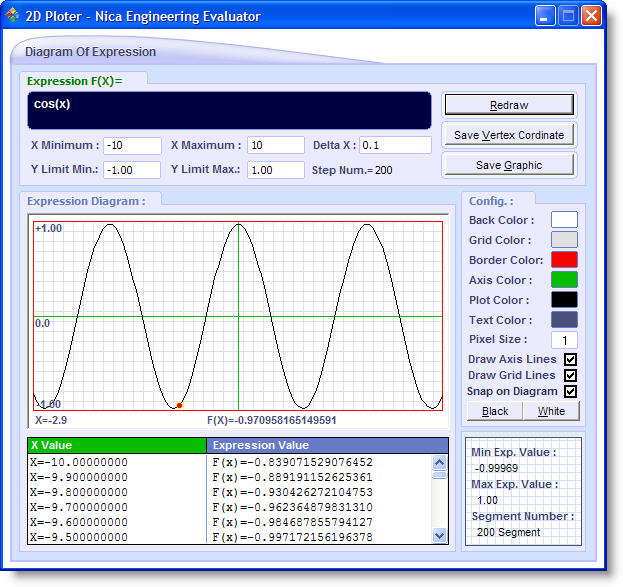Focus the Delta X input field

point(395,145)
